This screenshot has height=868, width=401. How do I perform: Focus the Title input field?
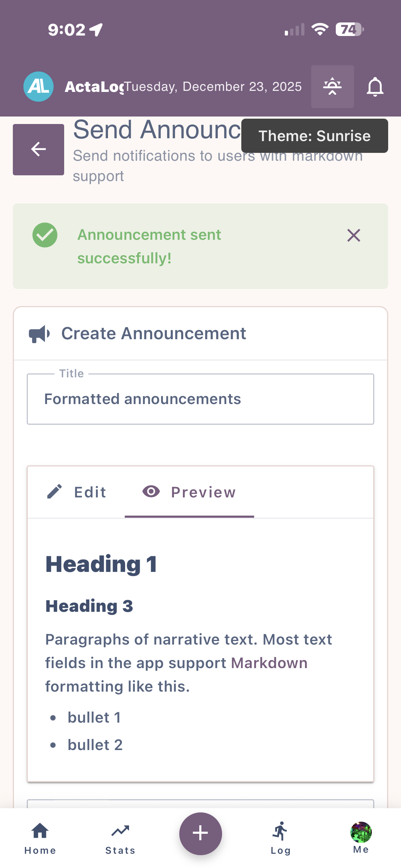tap(200, 399)
